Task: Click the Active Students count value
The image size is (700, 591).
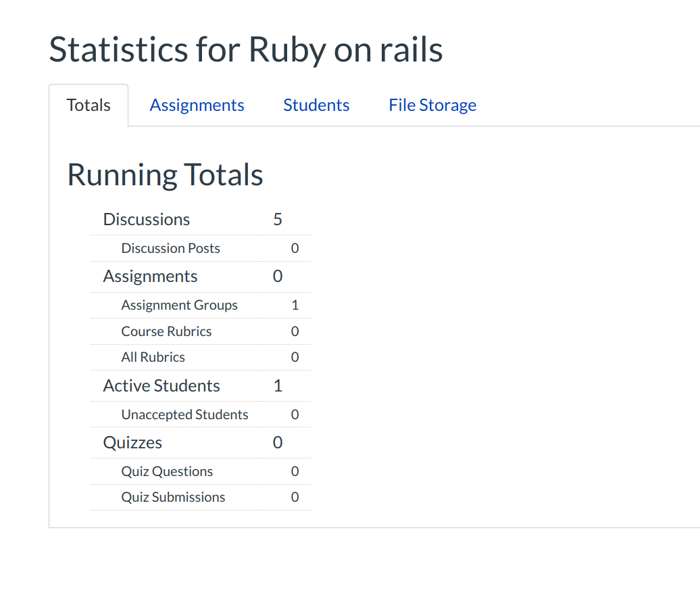Action: [278, 386]
